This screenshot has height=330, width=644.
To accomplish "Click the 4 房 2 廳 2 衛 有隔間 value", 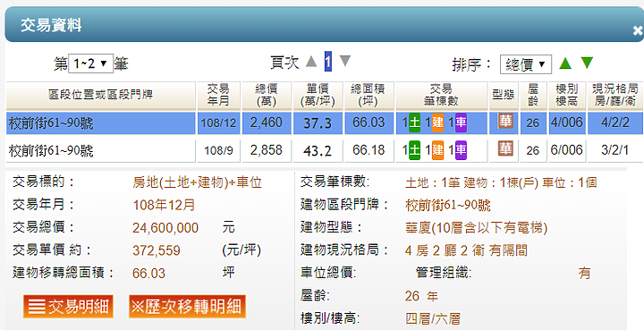I will click(466, 250).
